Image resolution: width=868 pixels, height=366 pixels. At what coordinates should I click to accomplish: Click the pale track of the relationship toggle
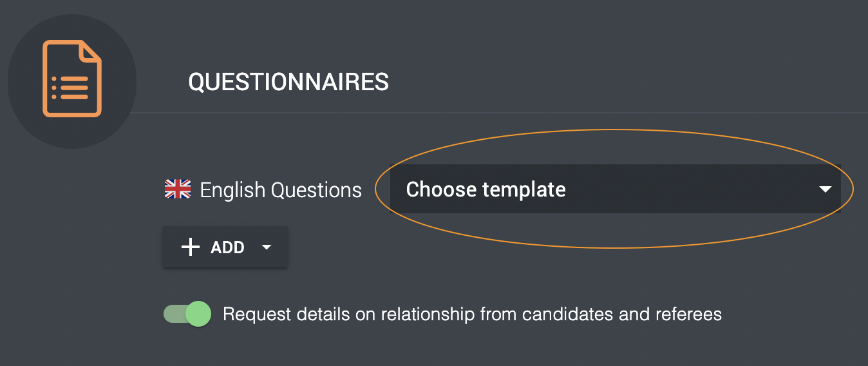[175, 314]
